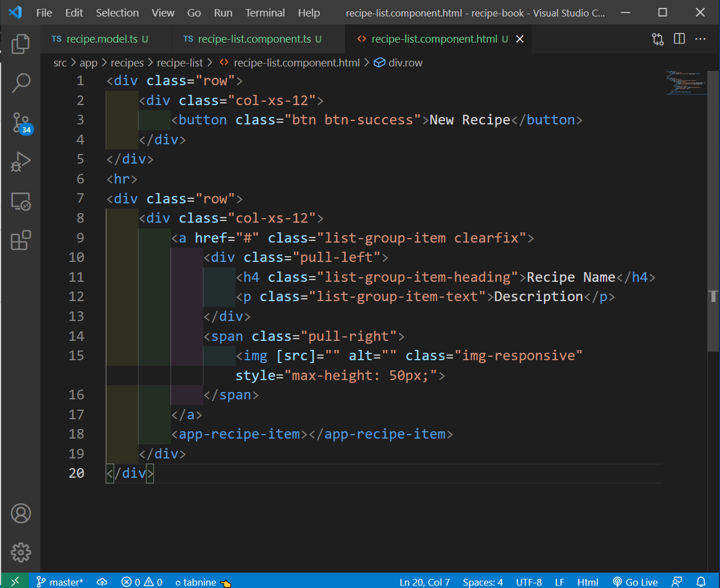Click 'Recipe Name' text on line 11
Screen dimensions: 720x588
pos(571,277)
